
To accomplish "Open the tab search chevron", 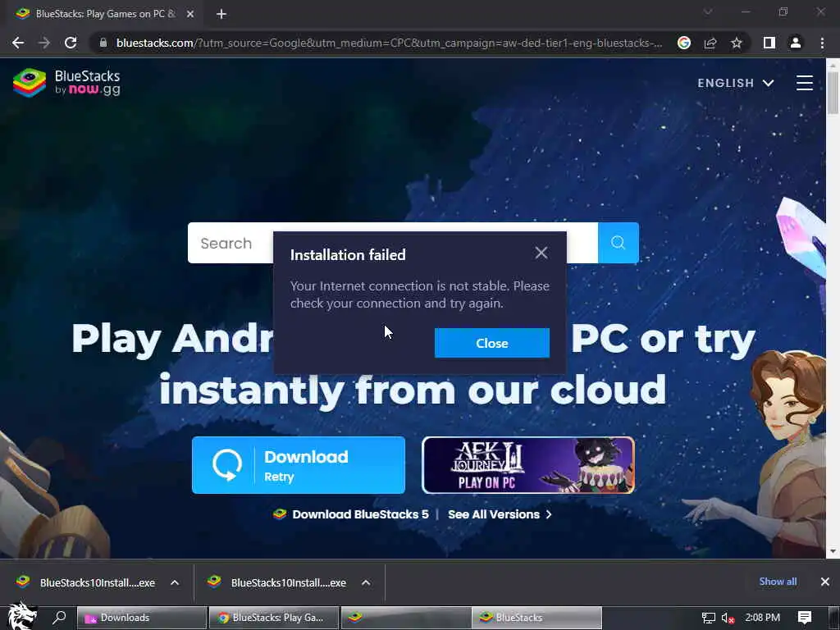I will (x=708, y=11).
